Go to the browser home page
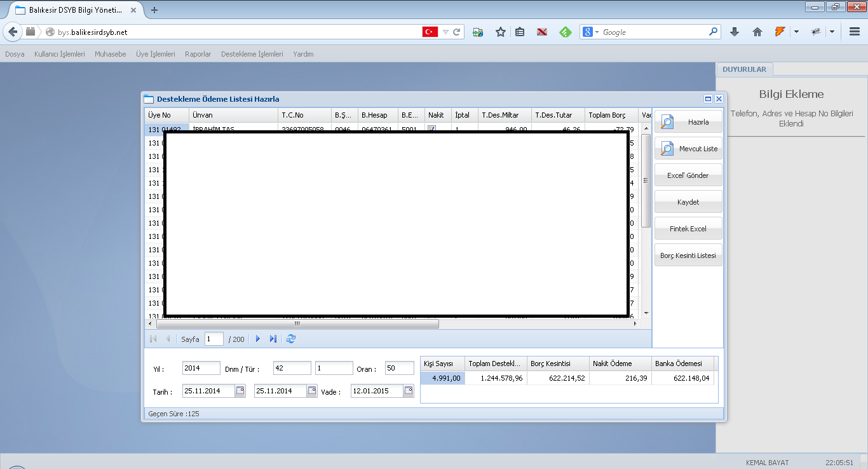868x469 pixels. coord(757,32)
